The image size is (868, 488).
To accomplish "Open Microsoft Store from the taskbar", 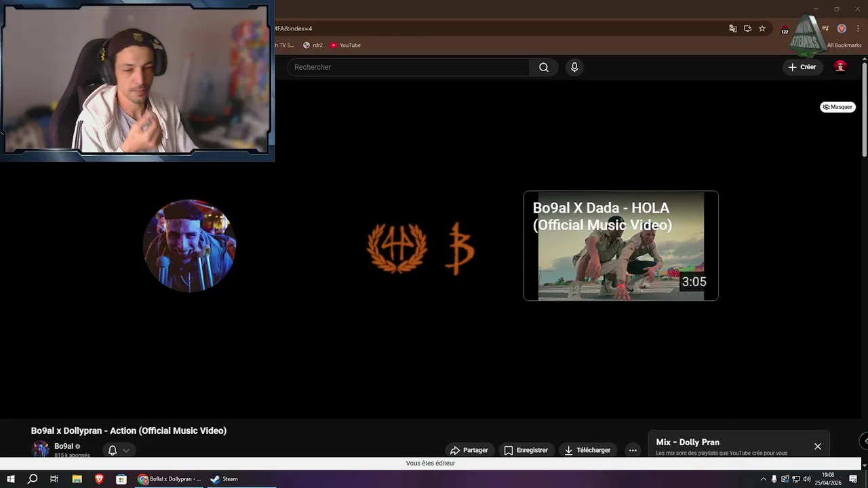I will (121, 479).
